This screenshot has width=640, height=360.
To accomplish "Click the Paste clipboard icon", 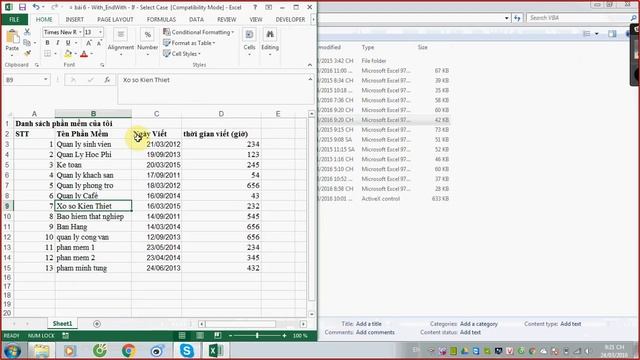I will click(12, 37).
